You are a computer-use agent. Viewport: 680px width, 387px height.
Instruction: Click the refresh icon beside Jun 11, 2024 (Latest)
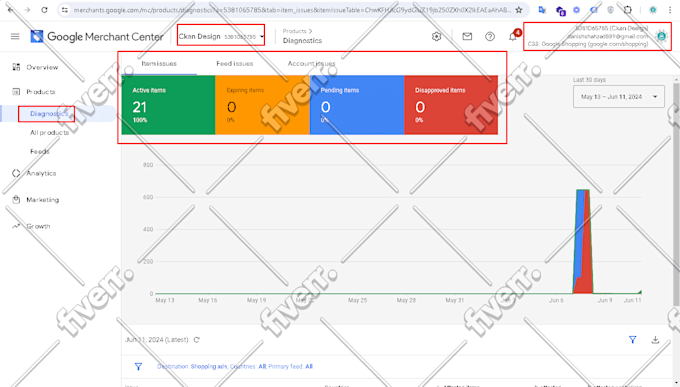click(x=196, y=340)
